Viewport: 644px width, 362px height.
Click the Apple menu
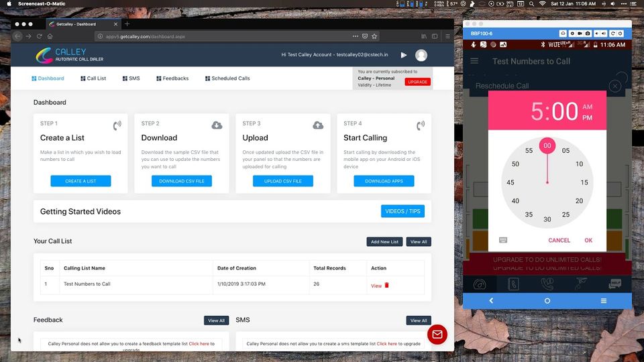pyautogui.click(x=9, y=4)
